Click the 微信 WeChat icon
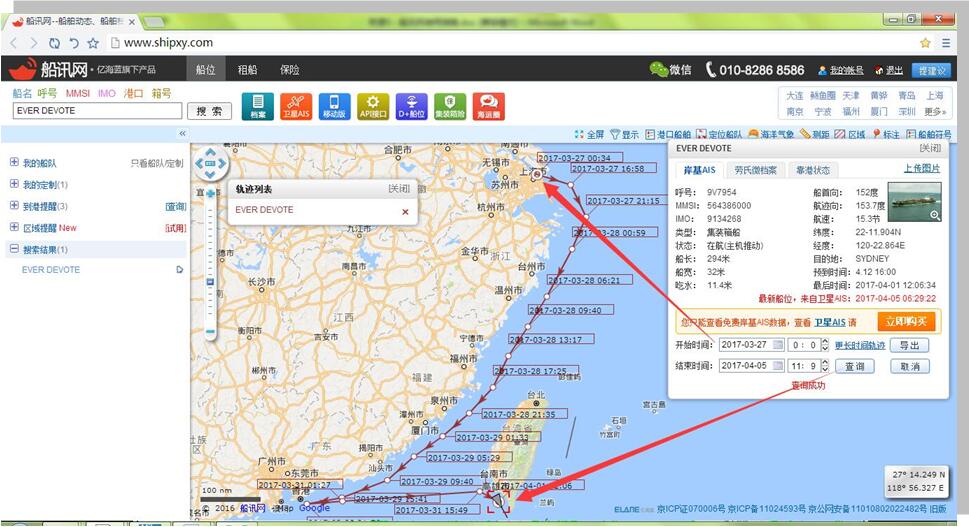This screenshot has width=969, height=527. (658, 69)
